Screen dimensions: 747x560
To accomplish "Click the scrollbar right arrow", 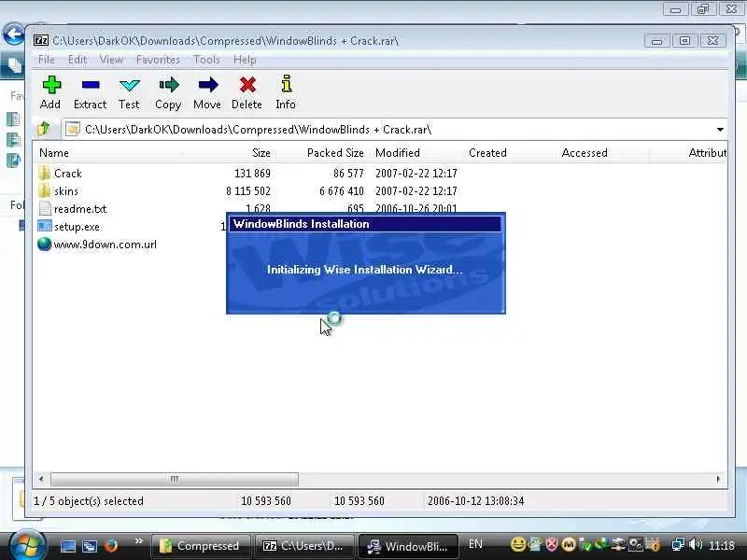I will (x=718, y=479).
